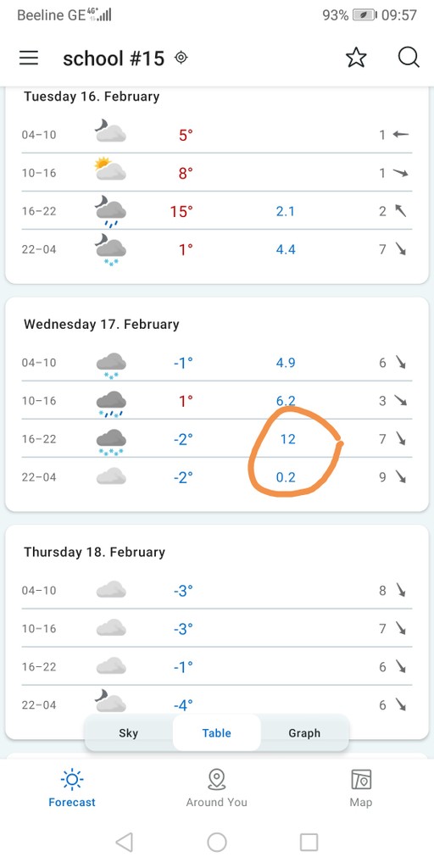Screen dimensions: 434x868
Task: Add location to favorites with star icon
Action: tap(356, 58)
